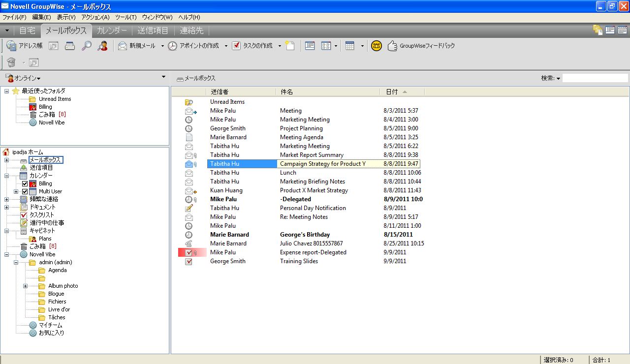Collapse the カレンダー tree node
Viewport: 630px width, 364px height.
(6, 176)
